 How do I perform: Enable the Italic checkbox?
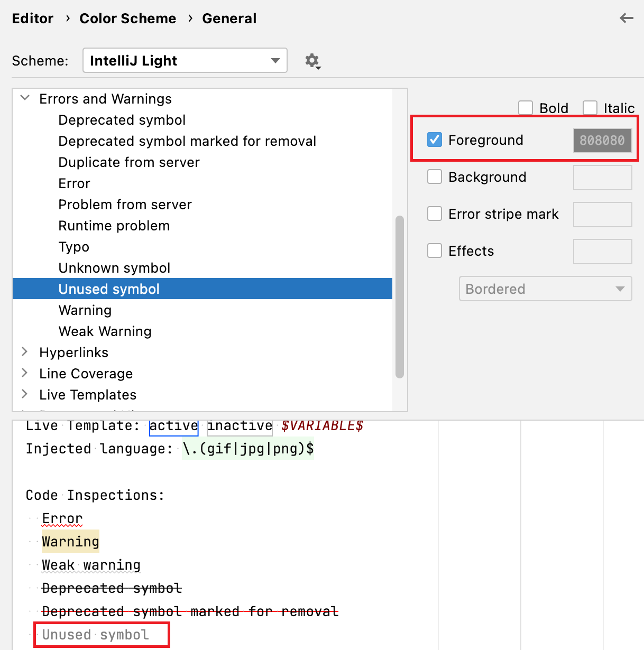click(590, 107)
